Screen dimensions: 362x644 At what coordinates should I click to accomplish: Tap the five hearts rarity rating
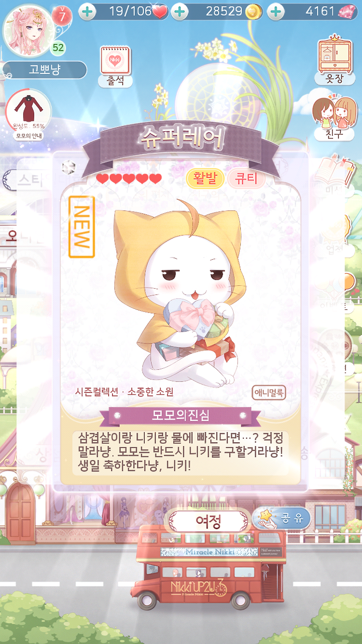point(129,179)
